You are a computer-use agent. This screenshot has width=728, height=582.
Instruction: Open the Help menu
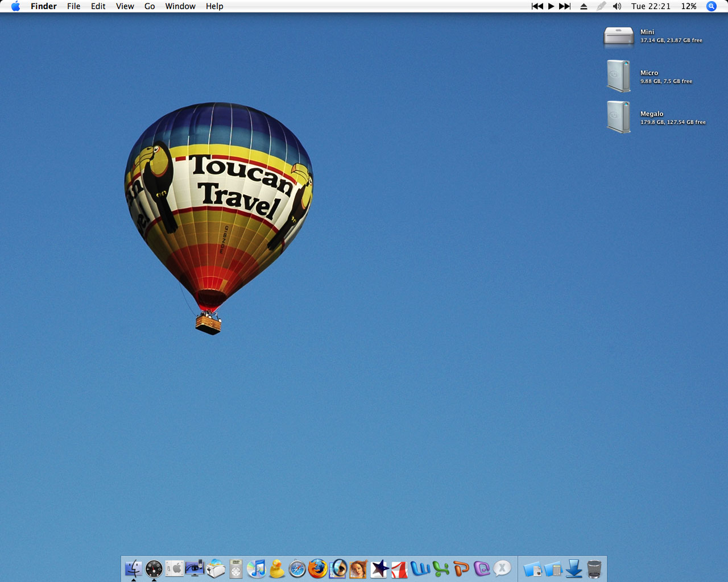214,6
